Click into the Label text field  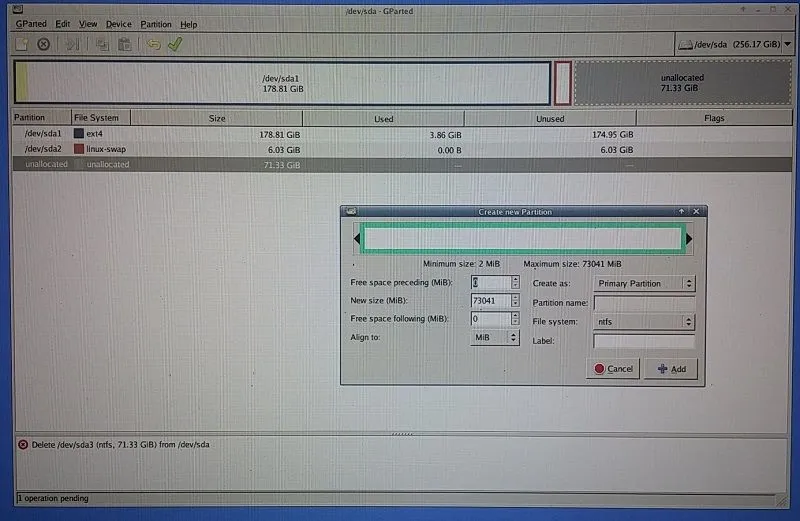point(644,341)
